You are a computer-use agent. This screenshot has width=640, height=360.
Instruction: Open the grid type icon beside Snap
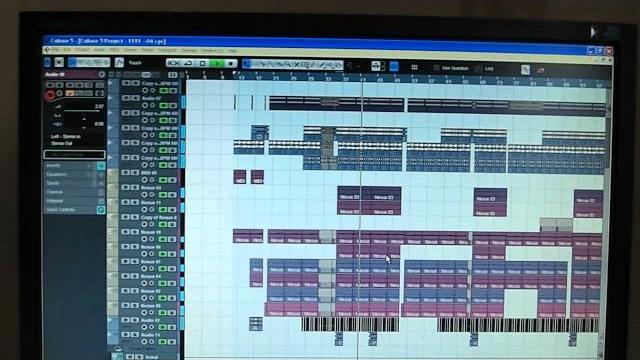pyautogui.click(x=414, y=67)
